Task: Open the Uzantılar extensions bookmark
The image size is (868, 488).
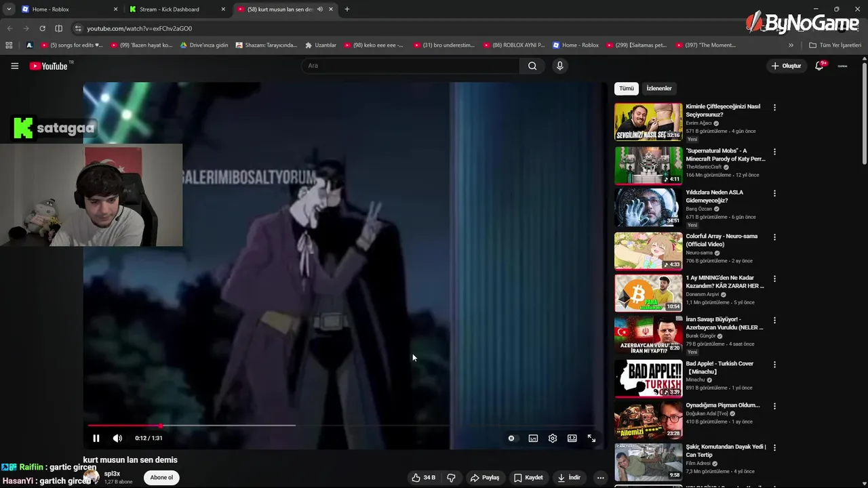Action: [321, 45]
